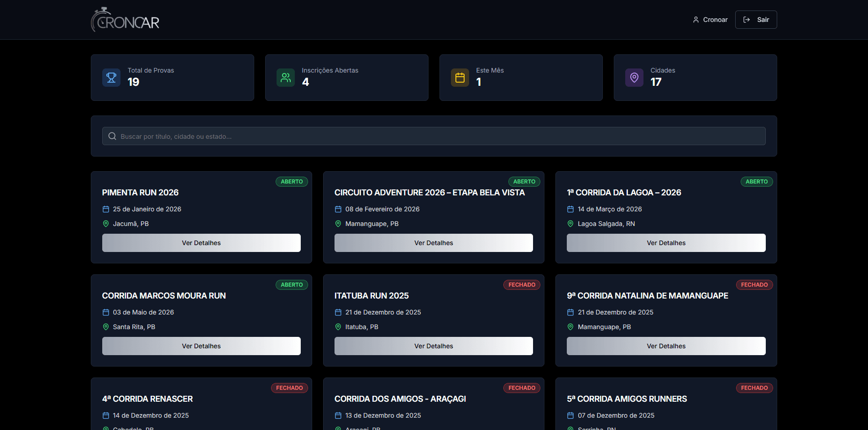Click the Croncar stopwatch logo
This screenshot has height=430, width=868.
125,20
